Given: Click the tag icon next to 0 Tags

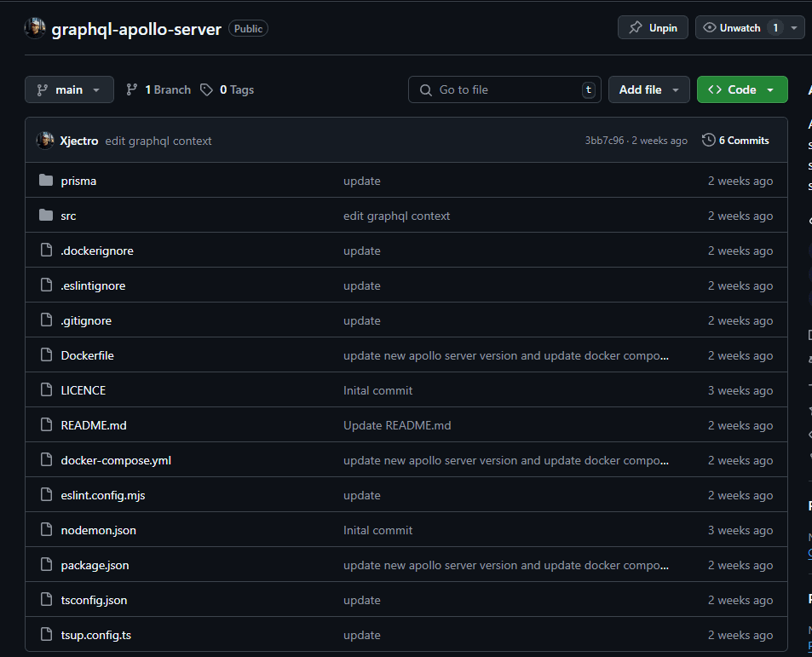Looking at the screenshot, I should coord(206,89).
